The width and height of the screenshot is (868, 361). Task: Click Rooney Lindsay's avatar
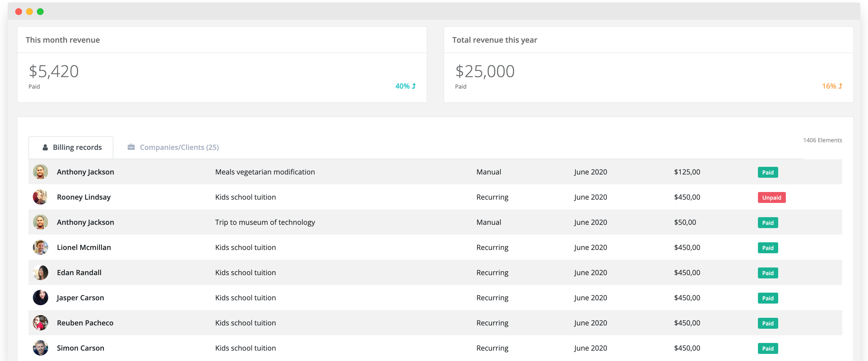pos(41,197)
